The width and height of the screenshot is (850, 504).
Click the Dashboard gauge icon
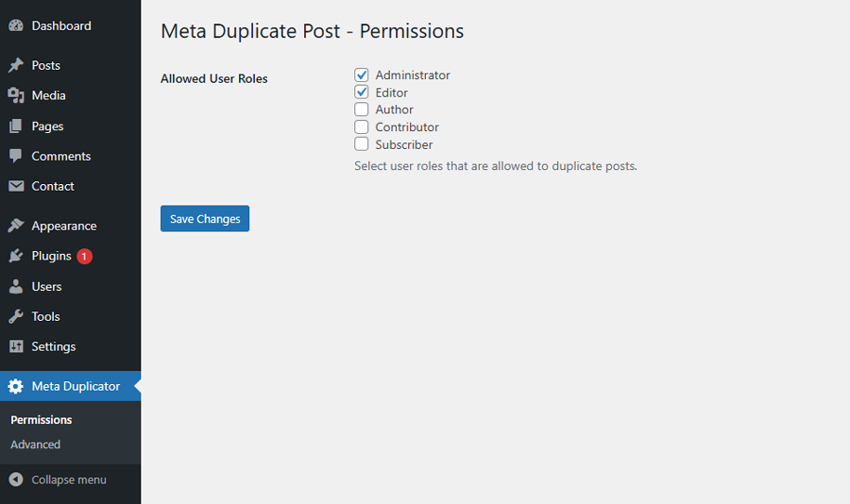(x=16, y=25)
